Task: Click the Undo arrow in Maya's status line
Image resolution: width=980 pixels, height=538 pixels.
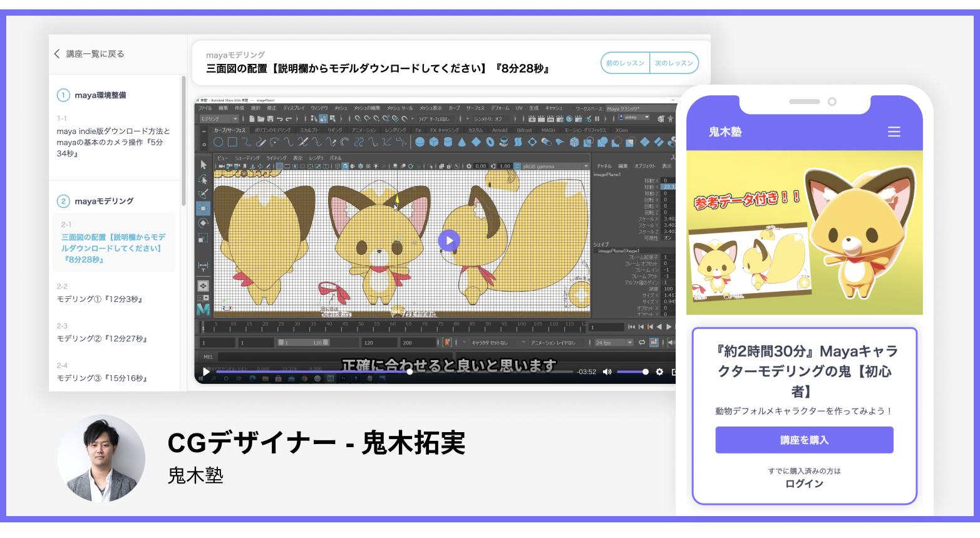Action: [x=279, y=118]
